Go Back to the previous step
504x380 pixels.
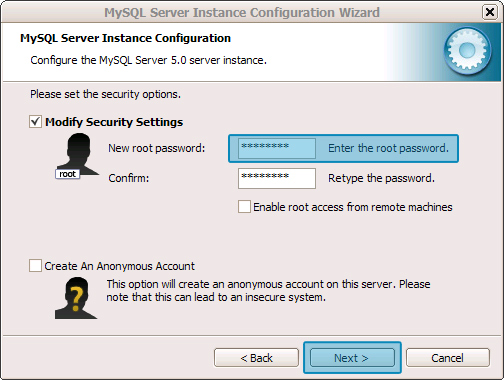(x=256, y=358)
